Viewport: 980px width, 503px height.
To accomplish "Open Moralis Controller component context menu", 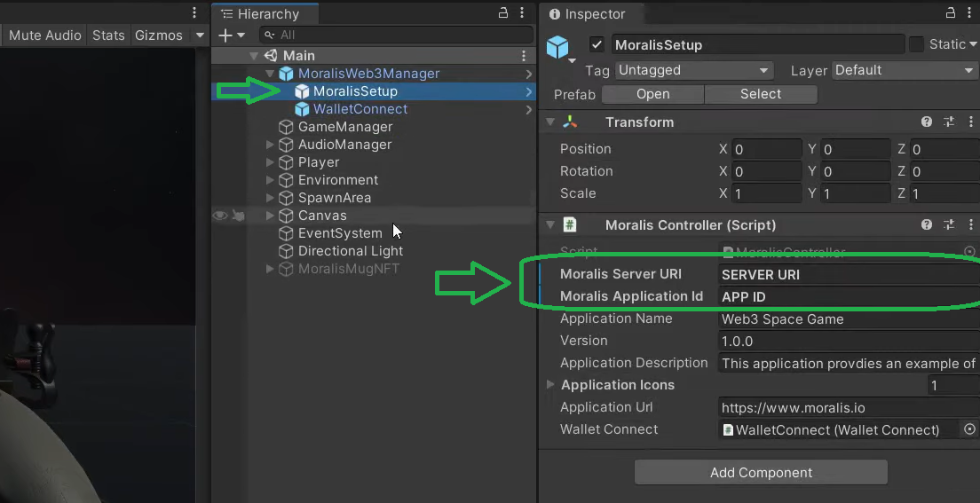I will 970,225.
